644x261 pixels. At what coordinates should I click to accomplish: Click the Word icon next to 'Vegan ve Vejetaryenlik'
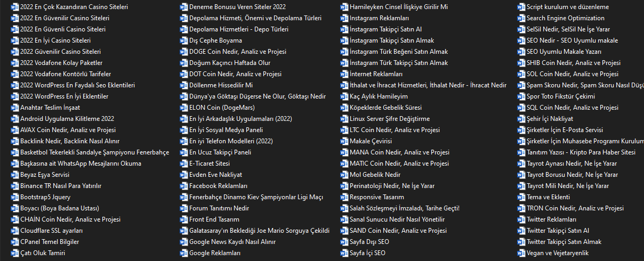(x=521, y=253)
